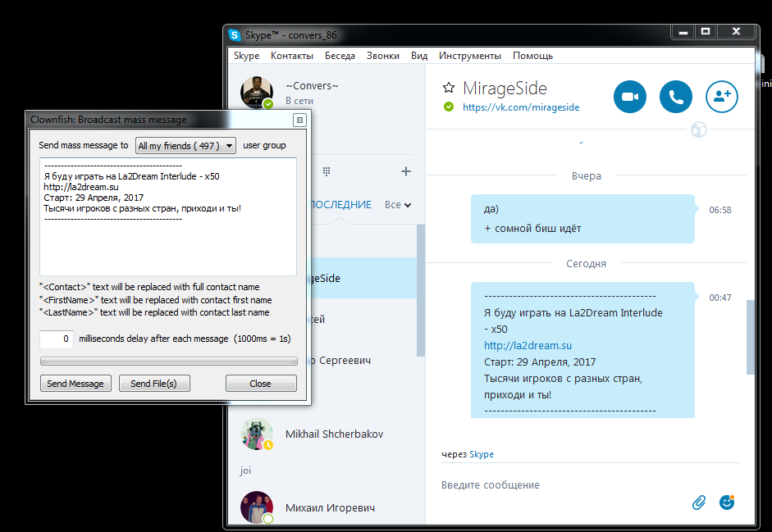Expand the 'Все' contacts filter dropdown
Viewport: 772px width, 532px height.
pos(398,205)
